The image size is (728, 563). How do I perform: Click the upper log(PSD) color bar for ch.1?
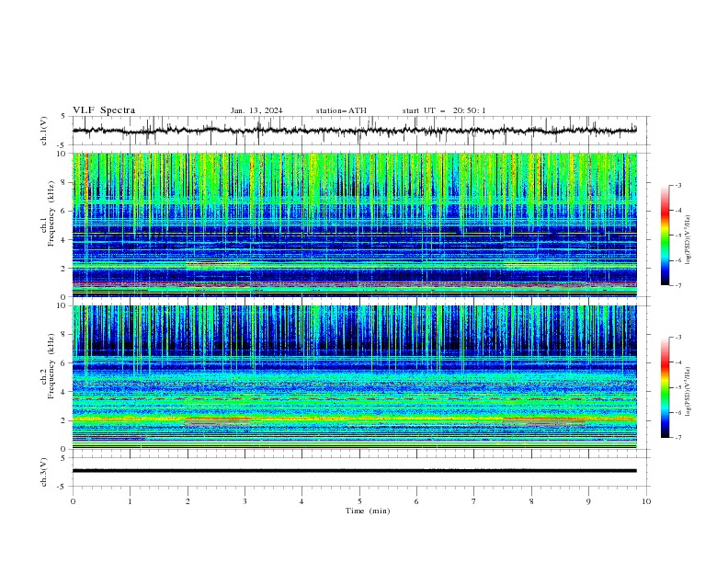[x=665, y=236]
